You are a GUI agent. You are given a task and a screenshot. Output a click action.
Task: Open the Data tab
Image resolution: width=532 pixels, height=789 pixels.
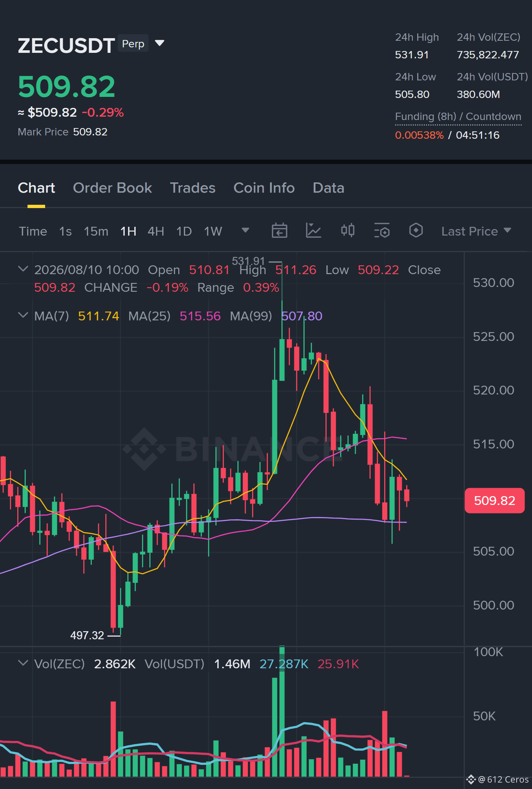[x=328, y=188]
